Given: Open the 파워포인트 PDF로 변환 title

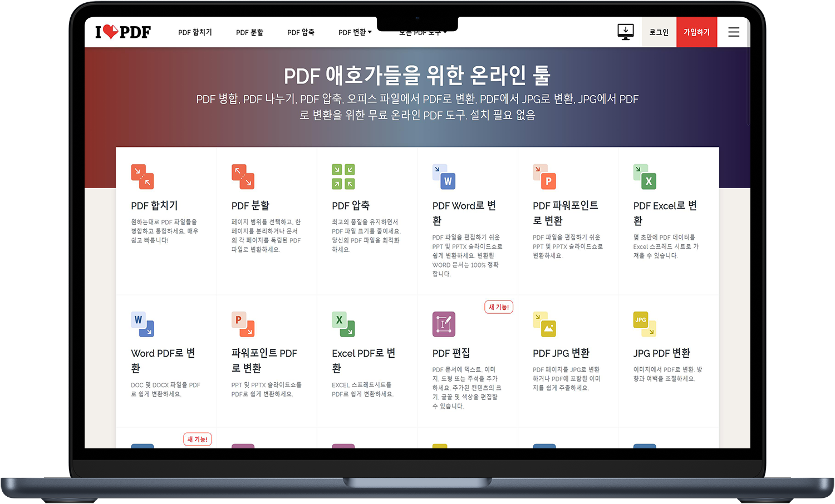Looking at the screenshot, I should click(x=264, y=360).
